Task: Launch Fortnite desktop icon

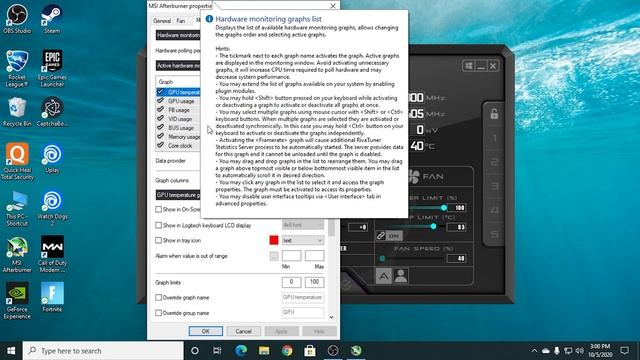Action: pyautogui.click(x=52, y=298)
